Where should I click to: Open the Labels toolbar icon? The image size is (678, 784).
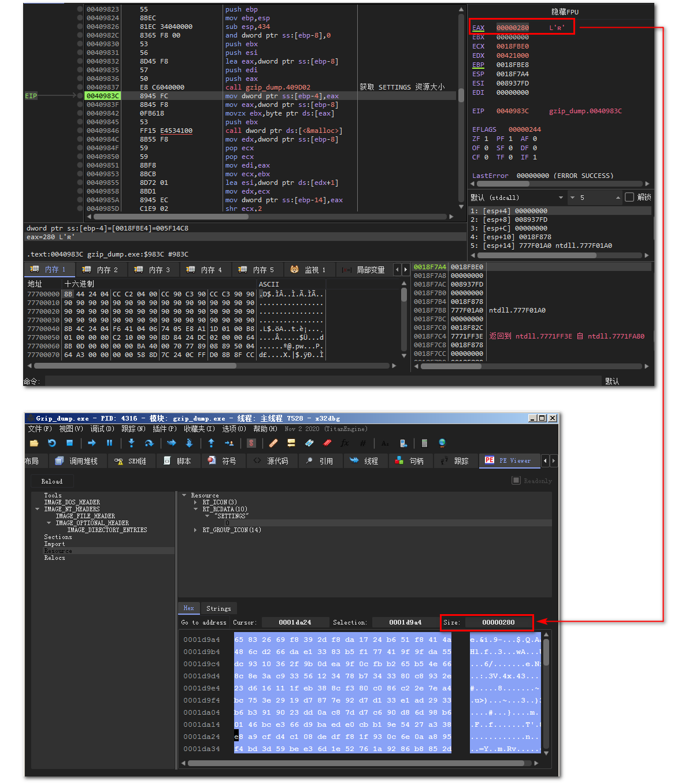(x=309, y=443)
